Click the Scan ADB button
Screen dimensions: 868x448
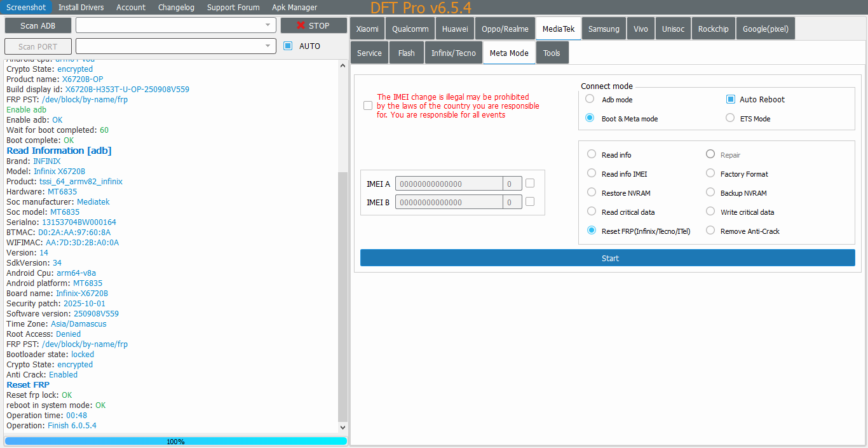point(37,25)
